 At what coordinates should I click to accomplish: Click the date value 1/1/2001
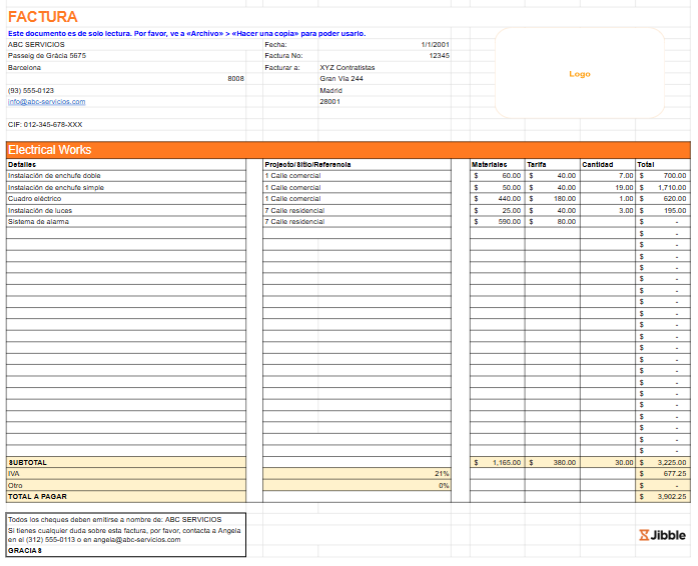click(x=435, y=45)
